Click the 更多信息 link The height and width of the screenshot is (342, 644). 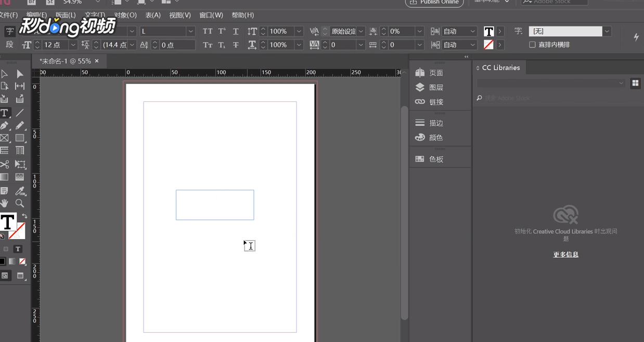(566, 255)
